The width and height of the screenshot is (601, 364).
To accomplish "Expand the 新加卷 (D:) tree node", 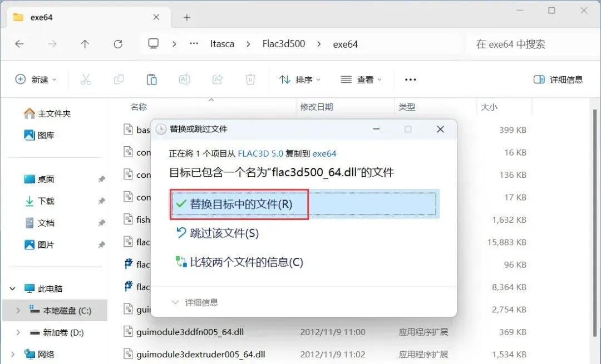I will click(18, 332).
